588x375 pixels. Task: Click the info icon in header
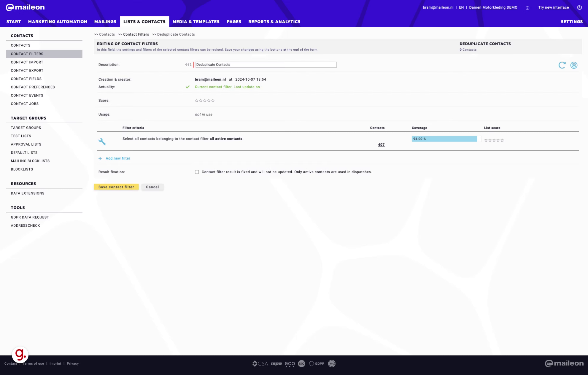click(x=527, y=8)
